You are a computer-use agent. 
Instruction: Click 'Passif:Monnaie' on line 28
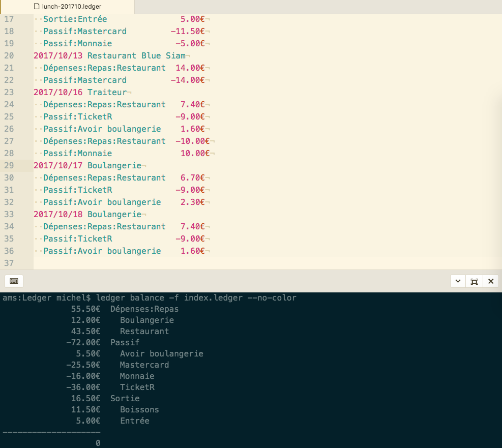tap(78, 153)
